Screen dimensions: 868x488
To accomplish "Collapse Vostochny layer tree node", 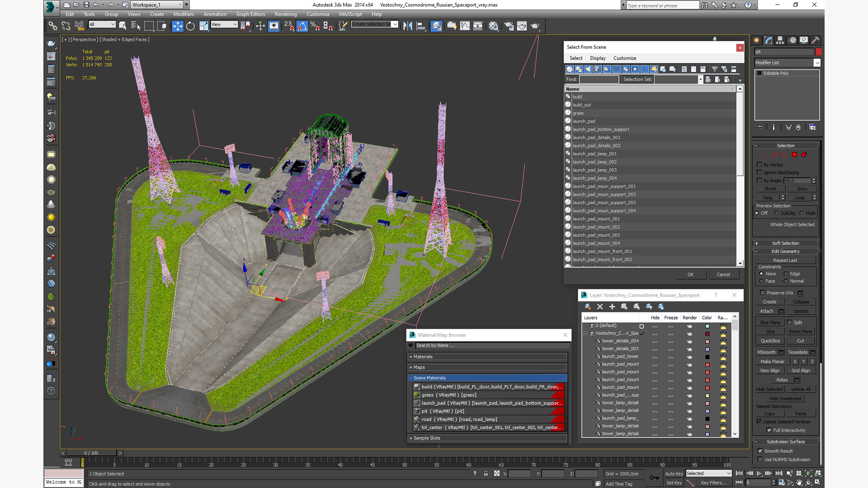I will point(585,333).
